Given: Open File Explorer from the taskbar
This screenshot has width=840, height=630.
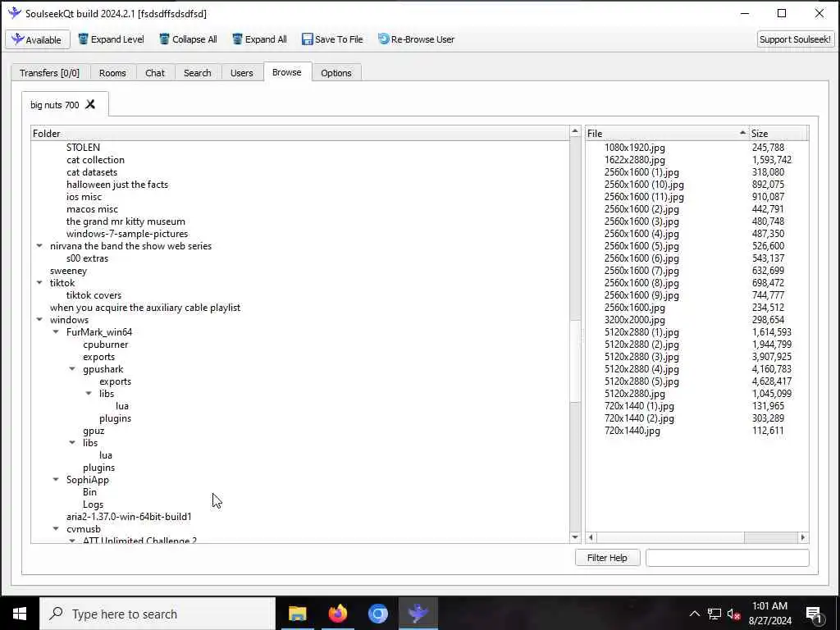Looking at the screenshot, I should (297, 614).
